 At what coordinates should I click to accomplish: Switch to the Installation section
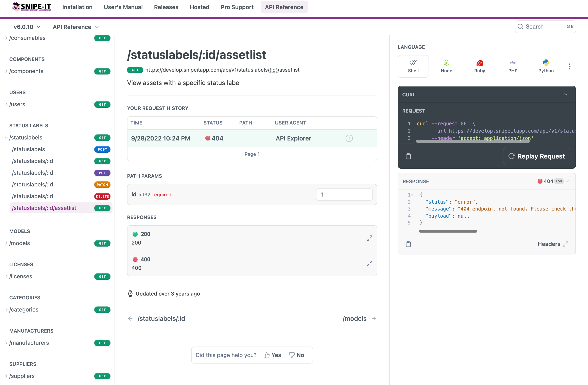[77, 7]
